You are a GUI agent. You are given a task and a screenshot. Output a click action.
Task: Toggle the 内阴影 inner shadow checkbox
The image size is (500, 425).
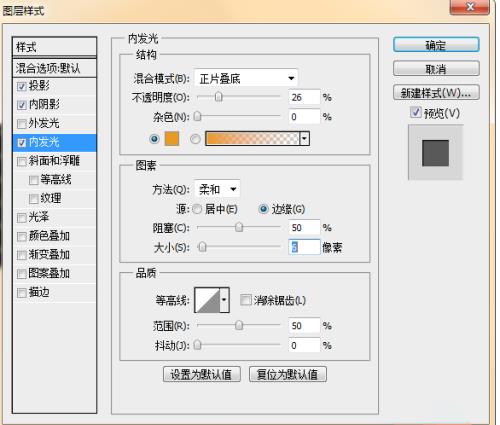tap(22, 105)
